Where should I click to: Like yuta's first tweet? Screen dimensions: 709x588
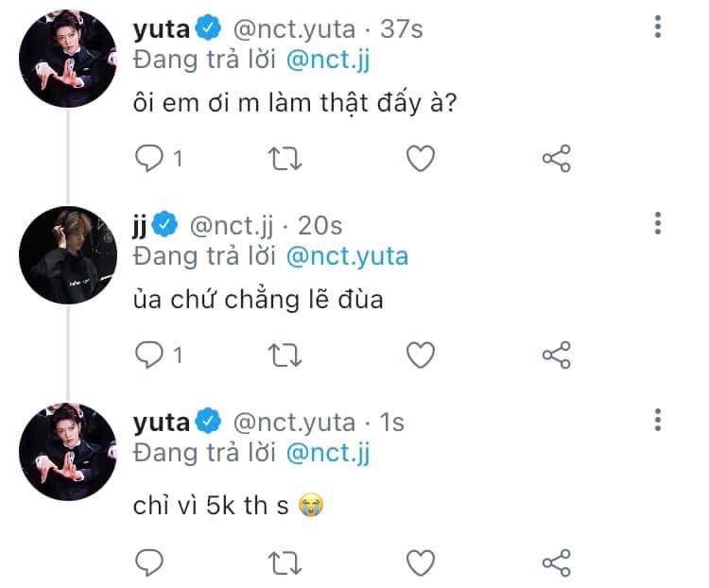420,159
